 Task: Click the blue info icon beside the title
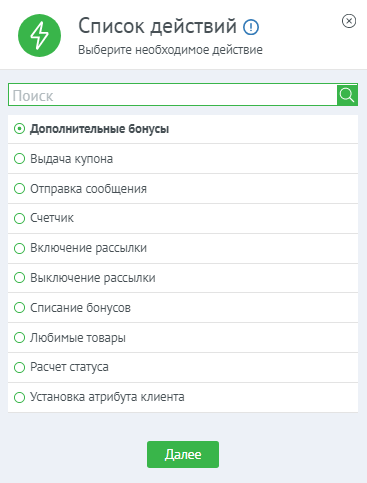point(251,27)
